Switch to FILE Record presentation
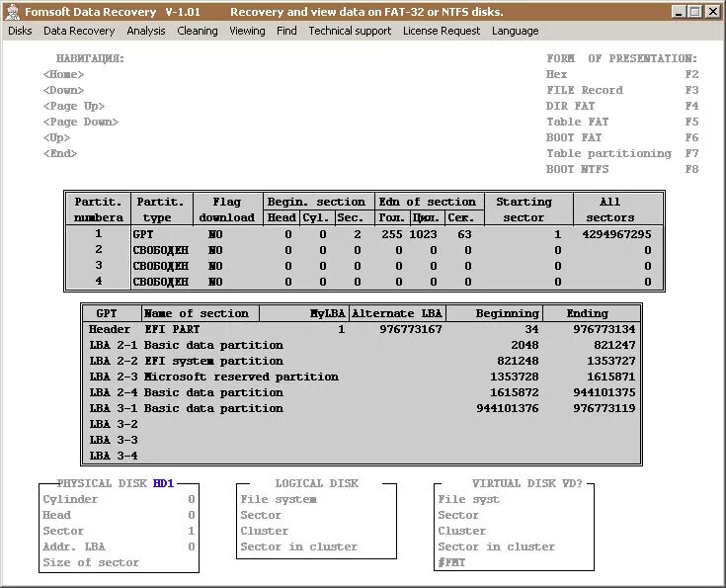 pyautogui.click(x=622, y=90)
